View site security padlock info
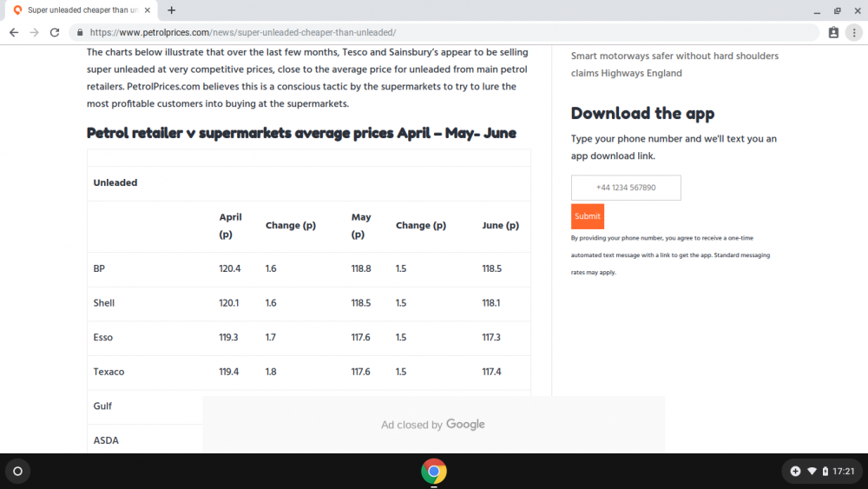 [x=80, y=33]
